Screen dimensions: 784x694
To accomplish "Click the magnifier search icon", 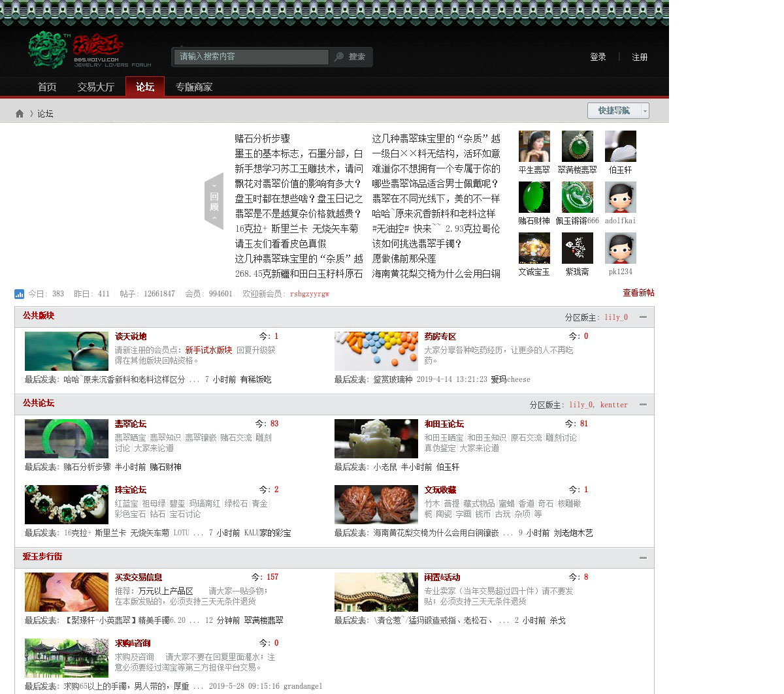I will point(338,57).
